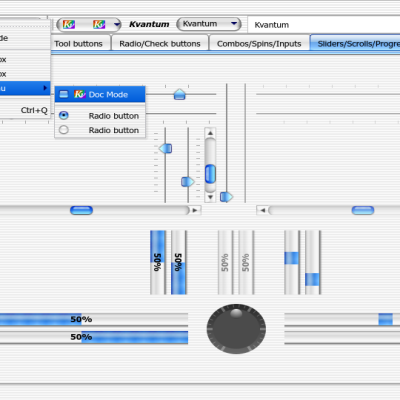Open the Combos/Spins/Inputs tab

(x=259, y=44)
